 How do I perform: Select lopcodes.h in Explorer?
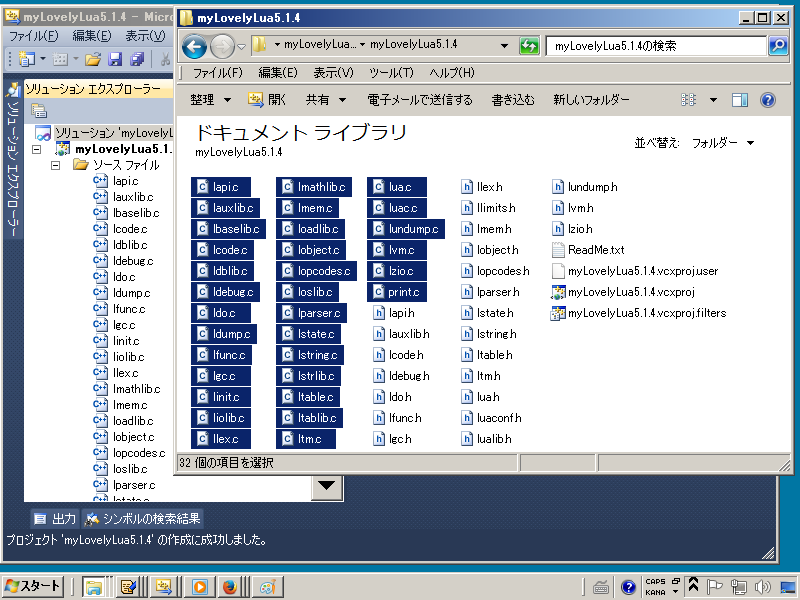[x=495, y=271]
